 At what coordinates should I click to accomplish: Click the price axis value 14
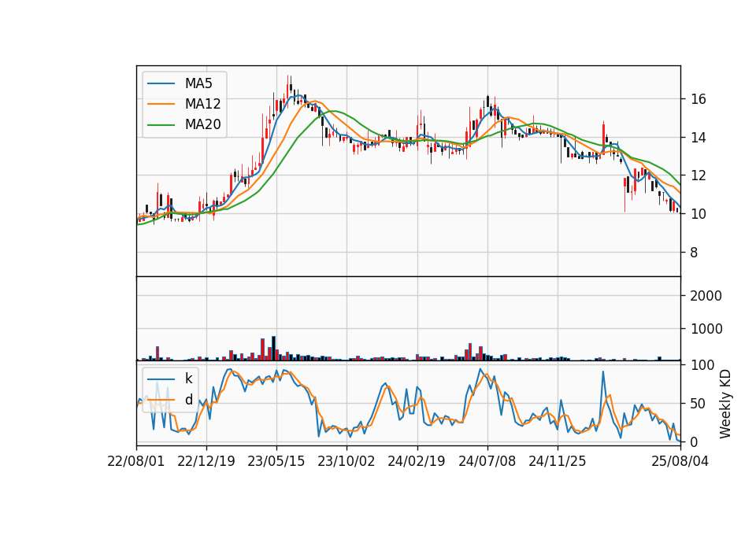tap(699, 138)
